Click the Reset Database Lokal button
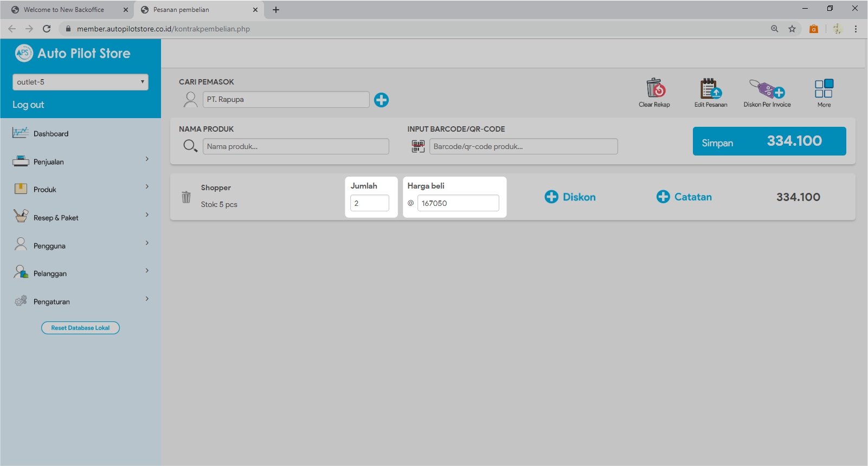Viewport: 868px width, 466px height. 80,328
